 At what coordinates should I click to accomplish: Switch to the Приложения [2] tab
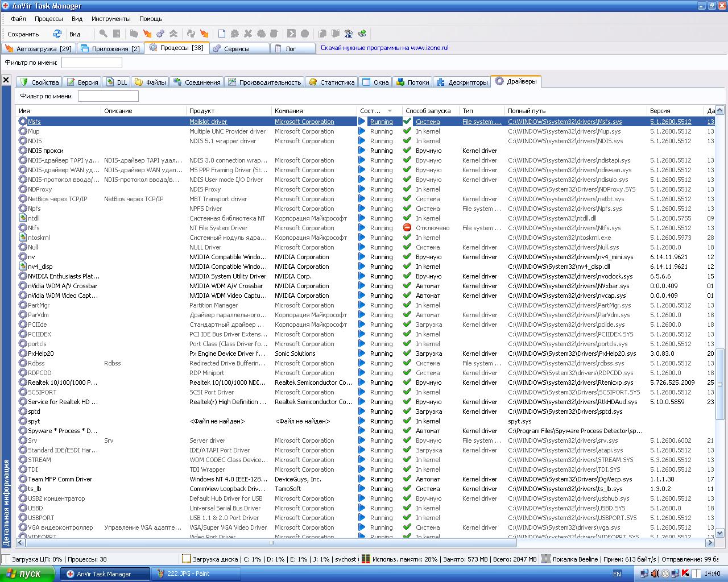click(x=110, y=49)
